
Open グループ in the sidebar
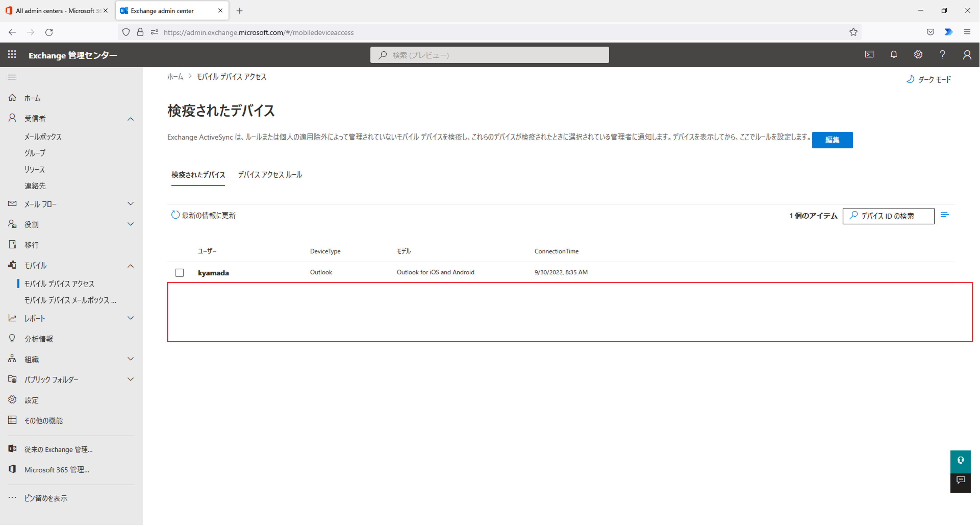(x=35, y=153)
